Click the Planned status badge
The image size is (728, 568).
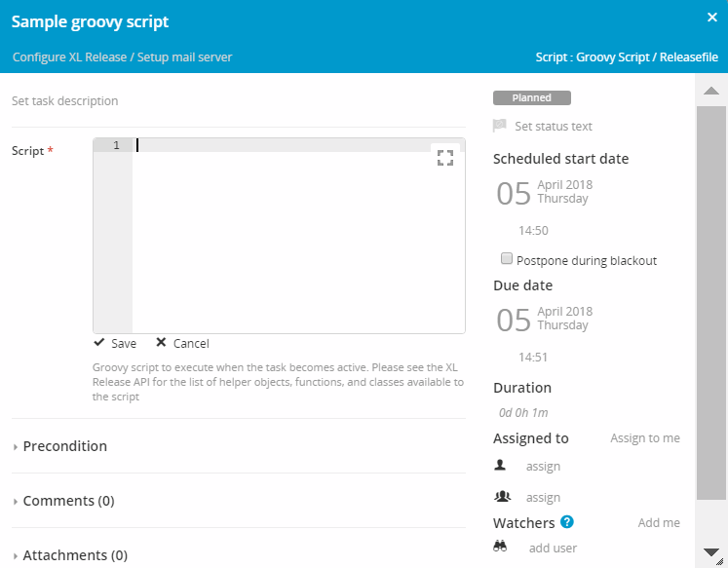531,98
